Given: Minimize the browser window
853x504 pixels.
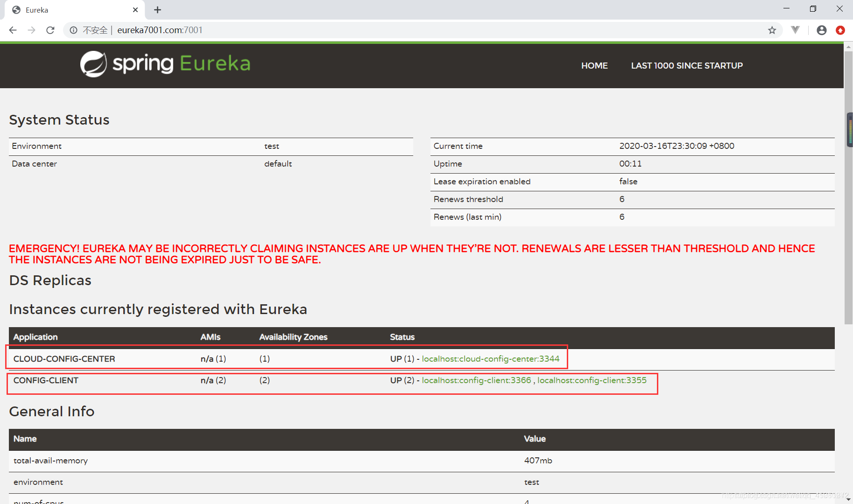Looking at the screenshot, I should (786, 9).
